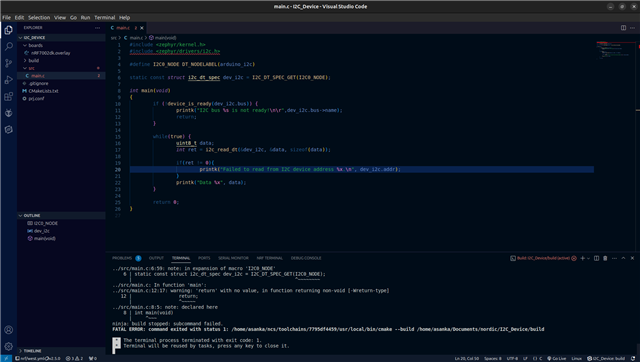Collapse the OUTLINE section
Image resolution: width=640 pixels, height=362 pixels.
coord(61,215)
